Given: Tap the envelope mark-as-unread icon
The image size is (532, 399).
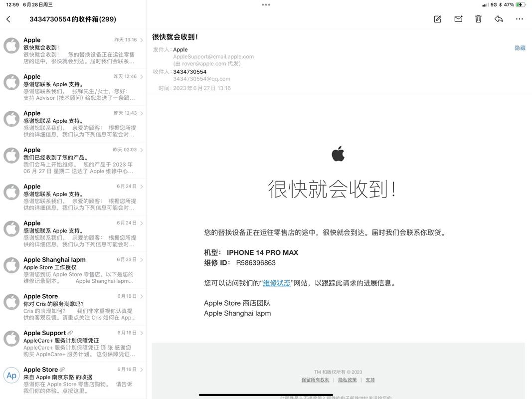Looking at the screenshot, I should 458,19.
